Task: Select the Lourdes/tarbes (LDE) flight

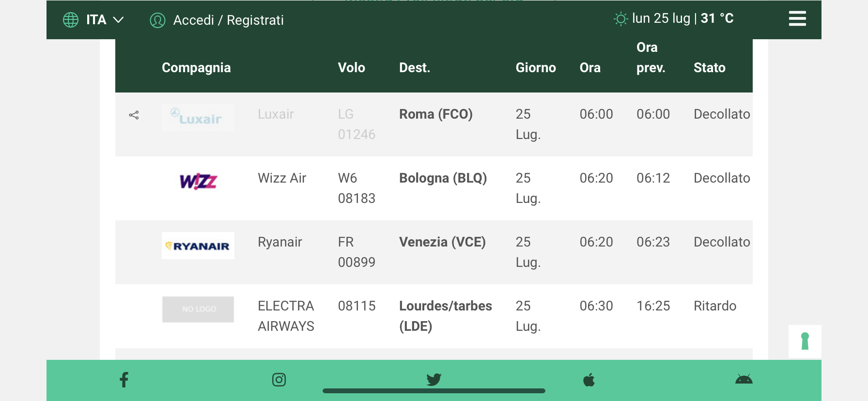Action: [x=445, y=316]
